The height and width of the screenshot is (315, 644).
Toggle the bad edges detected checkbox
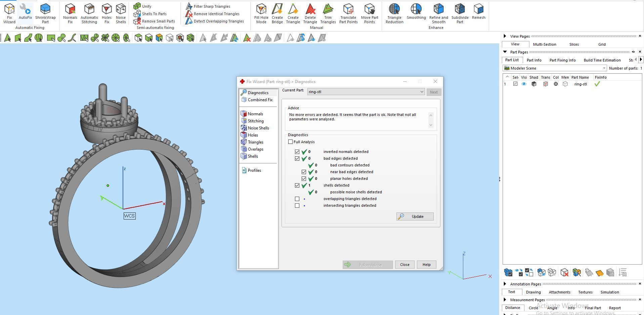297,158
